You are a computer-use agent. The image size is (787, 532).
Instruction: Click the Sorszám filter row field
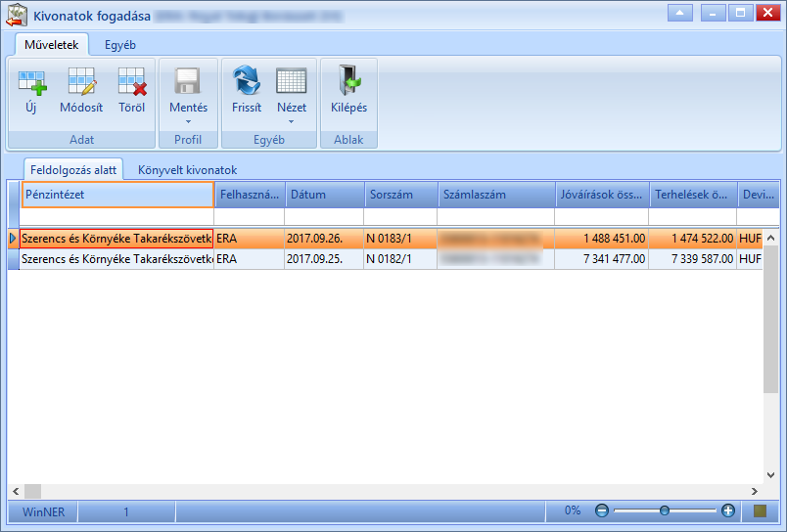(400, 216)
